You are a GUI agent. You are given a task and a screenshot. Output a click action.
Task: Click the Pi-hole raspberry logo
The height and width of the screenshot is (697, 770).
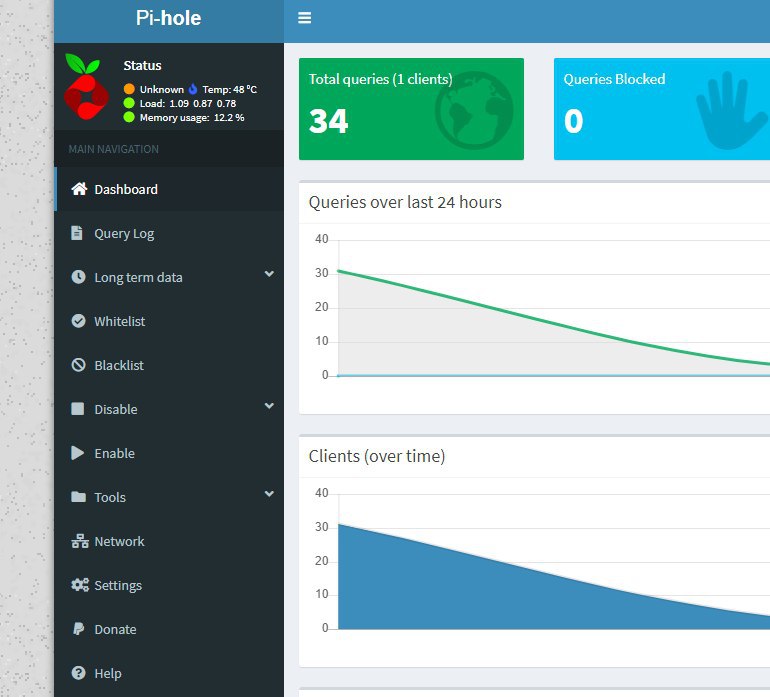click(x=86, y=86)
